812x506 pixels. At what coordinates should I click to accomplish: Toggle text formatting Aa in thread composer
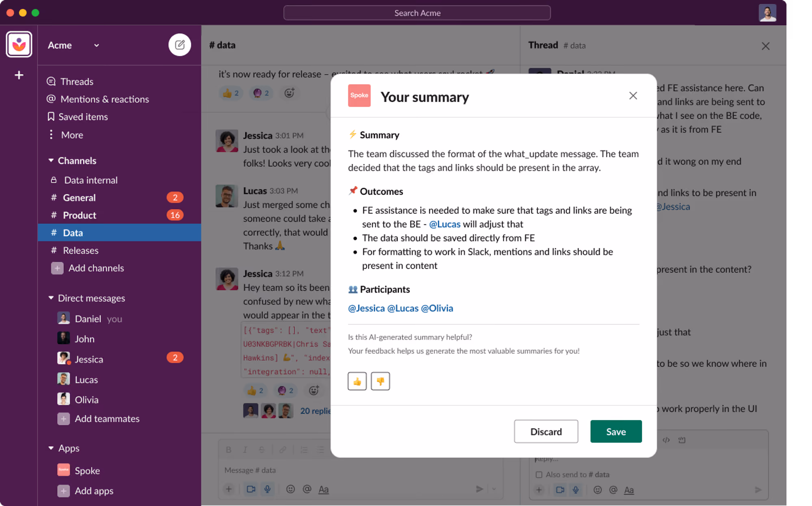point(629,490)
